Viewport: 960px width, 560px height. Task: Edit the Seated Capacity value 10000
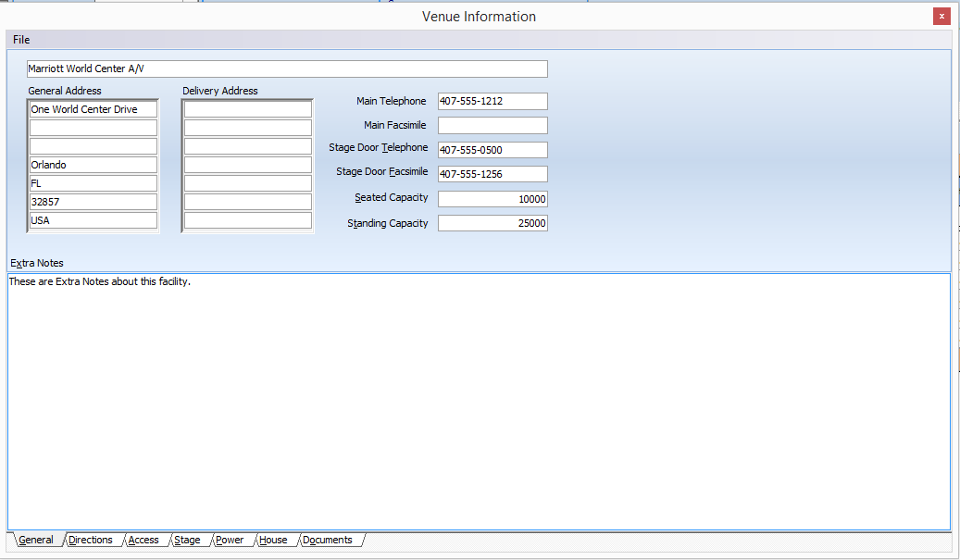tap(492, 199)
